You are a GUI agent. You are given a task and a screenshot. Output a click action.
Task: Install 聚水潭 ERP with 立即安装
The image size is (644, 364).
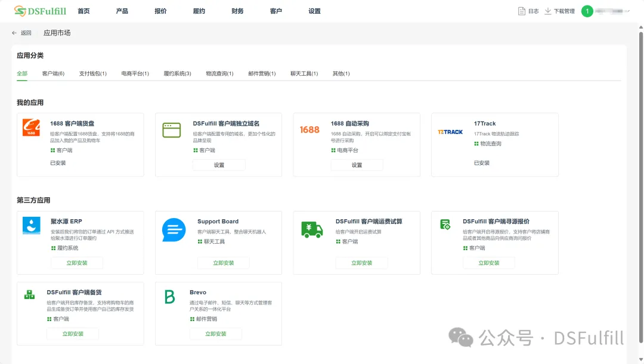(77, 263)
